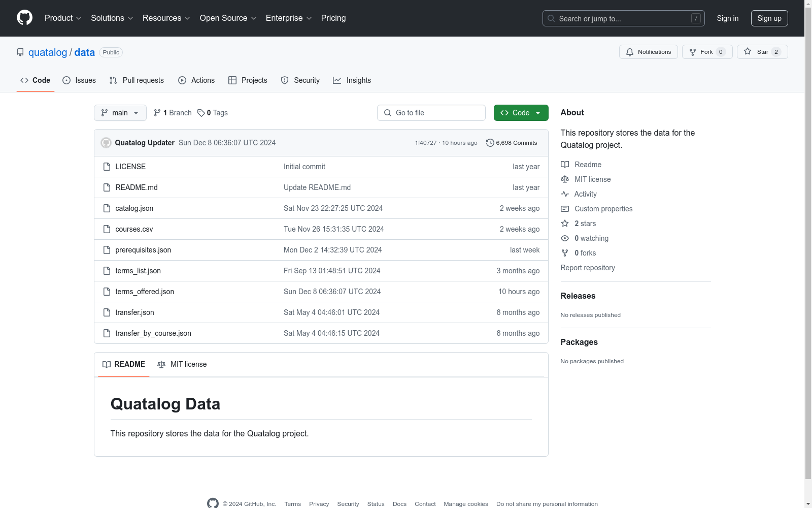Open the main branch selector dropdown

point(120,113)
